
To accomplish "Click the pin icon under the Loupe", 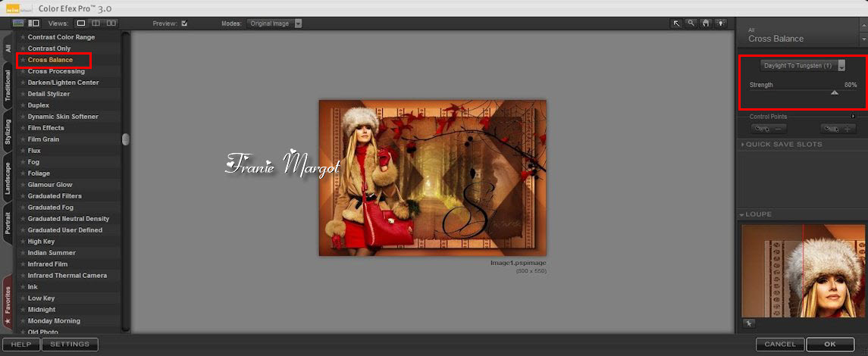I will [749, 323].
